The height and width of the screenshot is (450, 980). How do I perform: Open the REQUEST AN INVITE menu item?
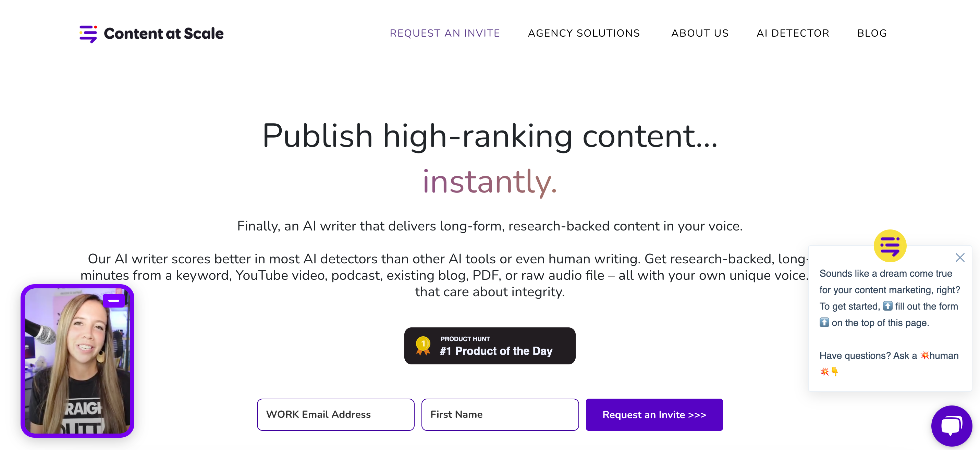point(445,34)
